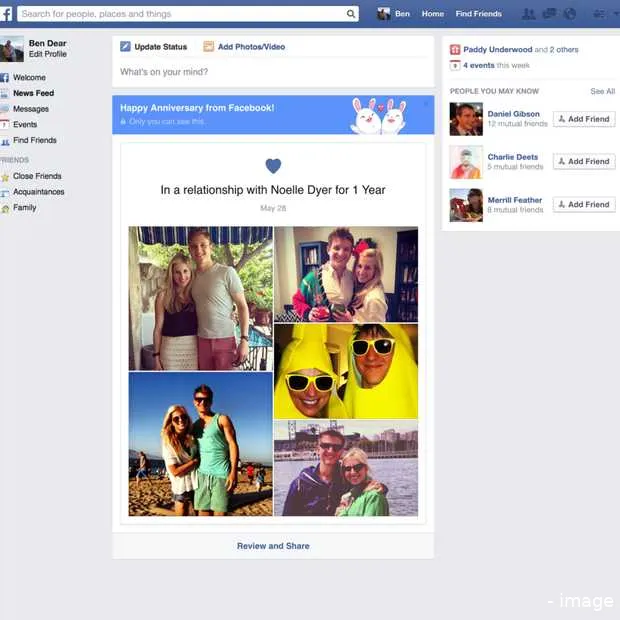Click the search magnifier icon
Image resolution: width=620 pixels, height=620 pixels.
click(351, 14)
